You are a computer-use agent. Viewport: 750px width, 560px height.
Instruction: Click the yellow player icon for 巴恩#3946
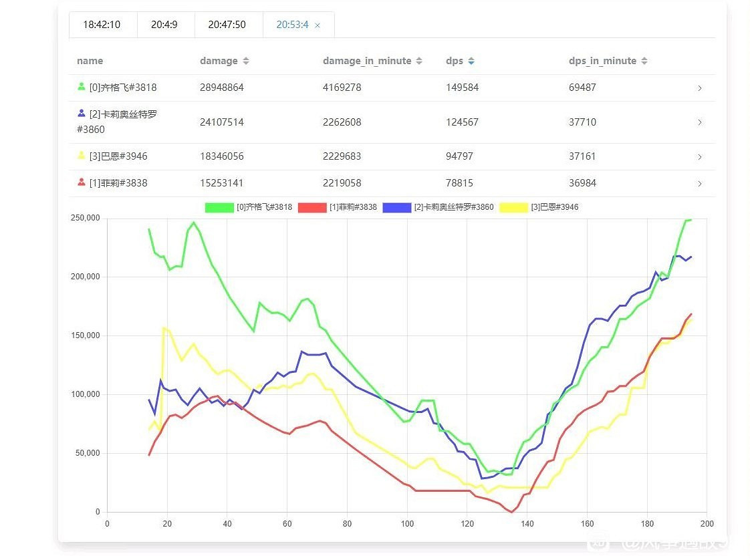click(x=82, y=156)
